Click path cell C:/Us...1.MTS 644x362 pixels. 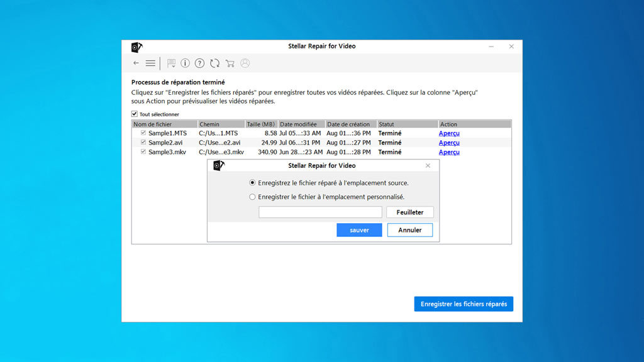(218, 133)
